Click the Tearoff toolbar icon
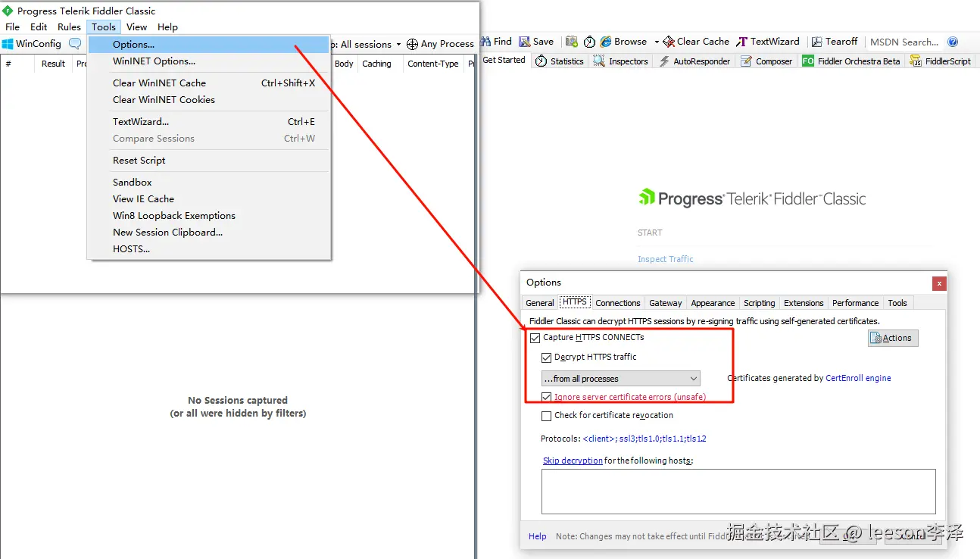Image resolution: width=980 pixels, height=559 pixels. (816, 42)
